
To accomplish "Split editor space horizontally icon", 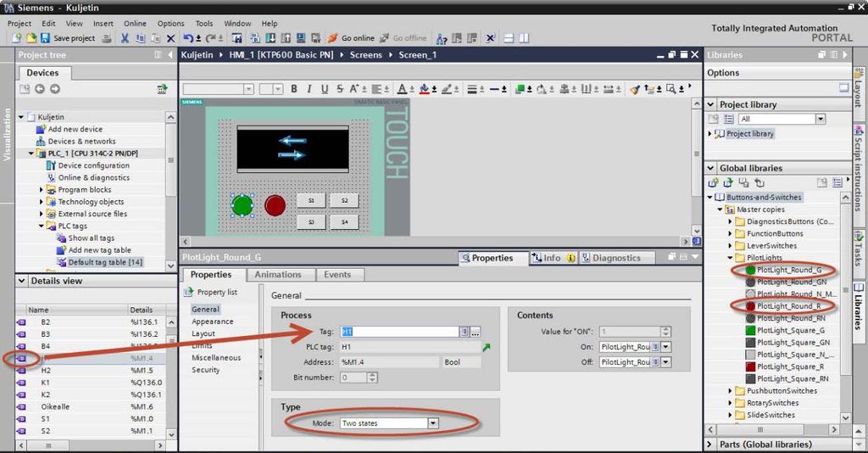I will pos(509,38).
